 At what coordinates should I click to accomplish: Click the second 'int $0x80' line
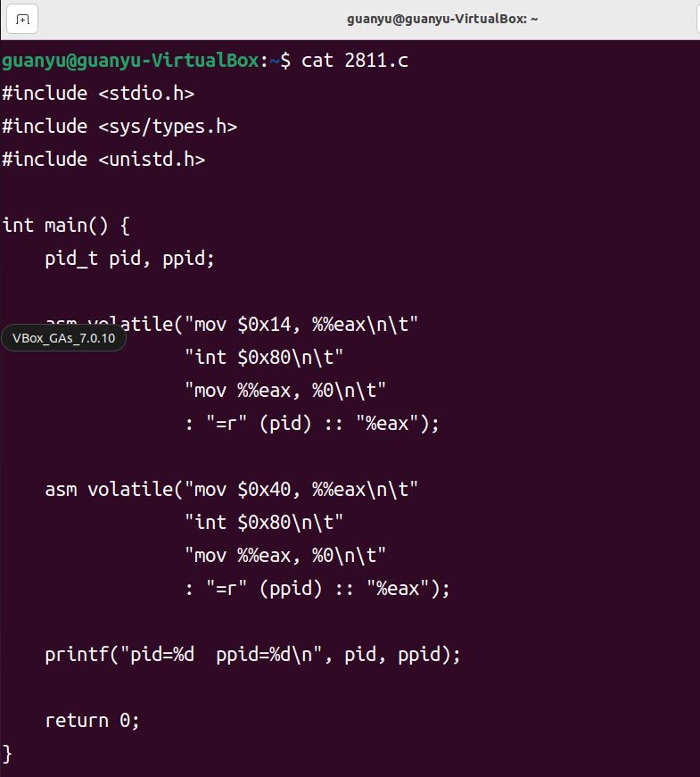[264, 523]
